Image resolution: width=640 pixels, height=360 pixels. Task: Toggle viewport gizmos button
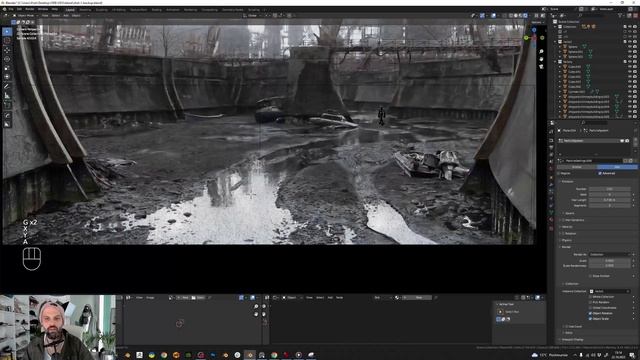pos(482,16)
